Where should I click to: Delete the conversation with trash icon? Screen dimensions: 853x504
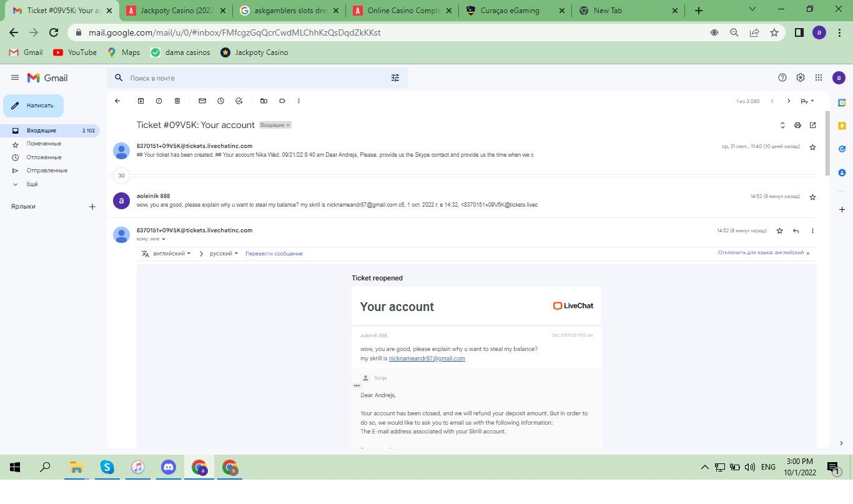click(177, 101)
